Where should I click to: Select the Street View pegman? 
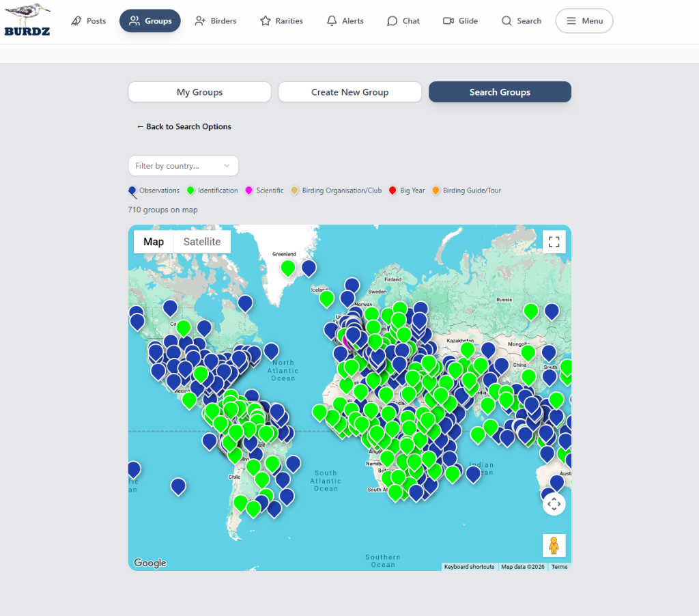click(554, 546)
